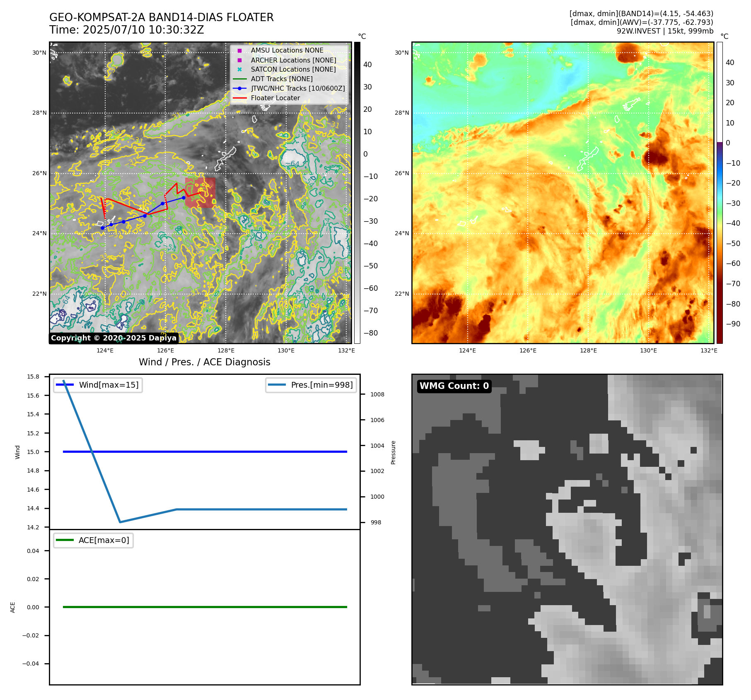Click the green ACE line
Screen dimensions: 751x700
point(205,607)
